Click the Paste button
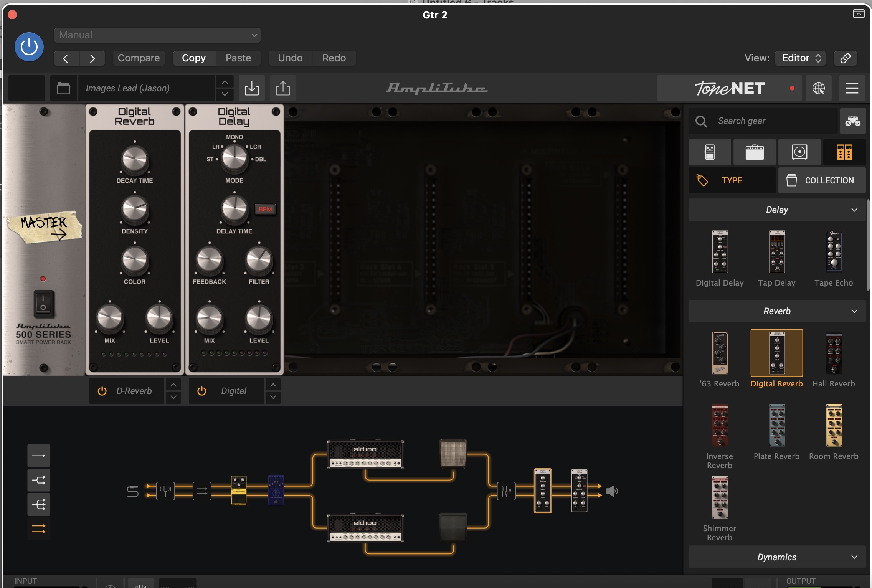This screenshot has height=588, width=872. [x=238, y=58]
